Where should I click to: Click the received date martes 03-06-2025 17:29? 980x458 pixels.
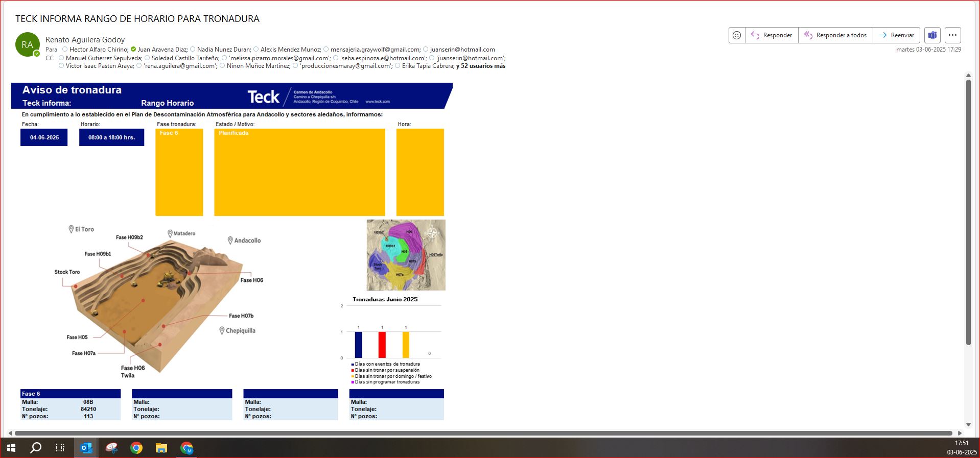pyautogui.click(x=928, y=50)
